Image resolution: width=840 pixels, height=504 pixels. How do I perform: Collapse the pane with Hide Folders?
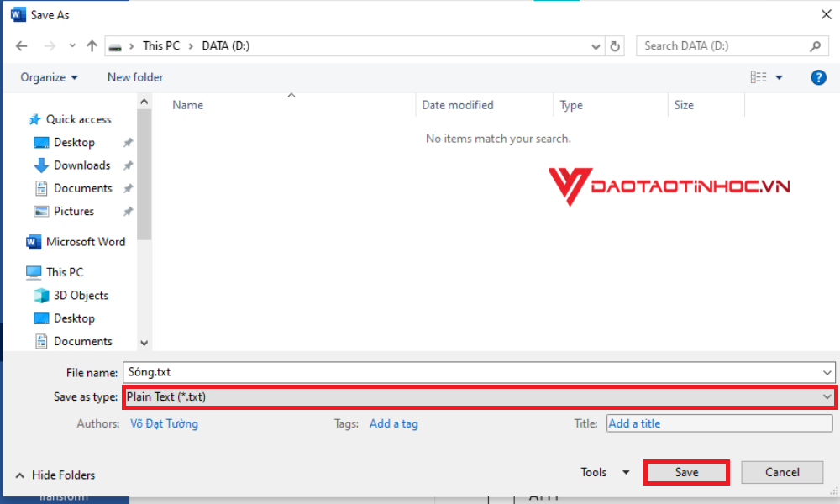55,475
